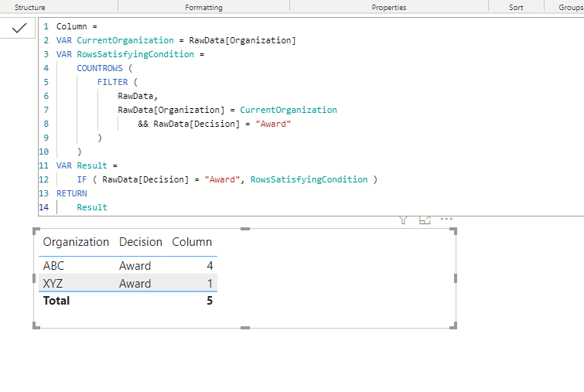The width and height of the screenshot is (584, 392).
Task: Click the value 4 in the ABC row
Action: click(x=210, y=266)
